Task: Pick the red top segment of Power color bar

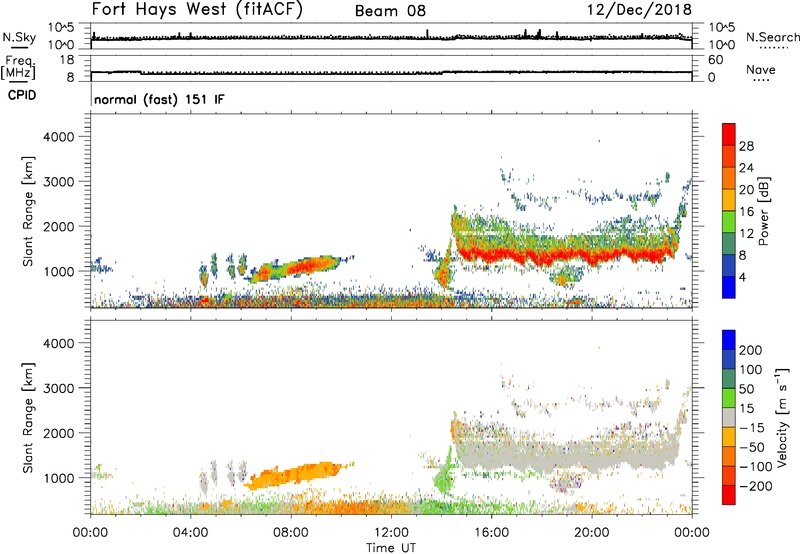Action: [729, 134]
